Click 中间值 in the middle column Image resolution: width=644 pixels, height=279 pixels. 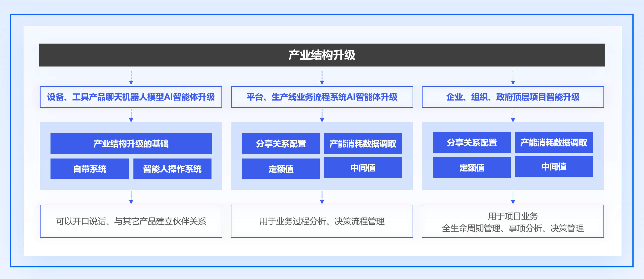tap(363, 168)
